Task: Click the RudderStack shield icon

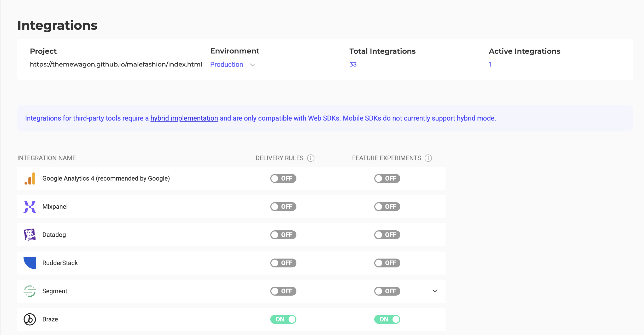Action: pyautogui.click(x=30, y=263)
